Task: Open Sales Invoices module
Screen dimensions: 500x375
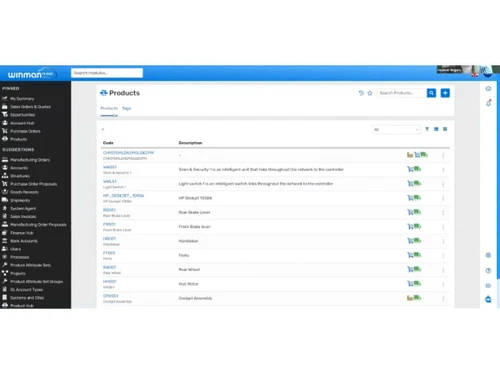Action: coord(23,216)
